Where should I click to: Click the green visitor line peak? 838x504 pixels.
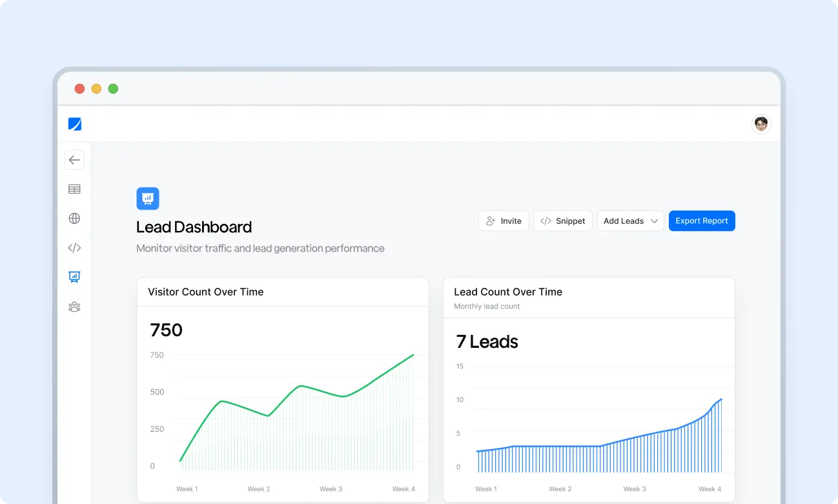(413, 355)
